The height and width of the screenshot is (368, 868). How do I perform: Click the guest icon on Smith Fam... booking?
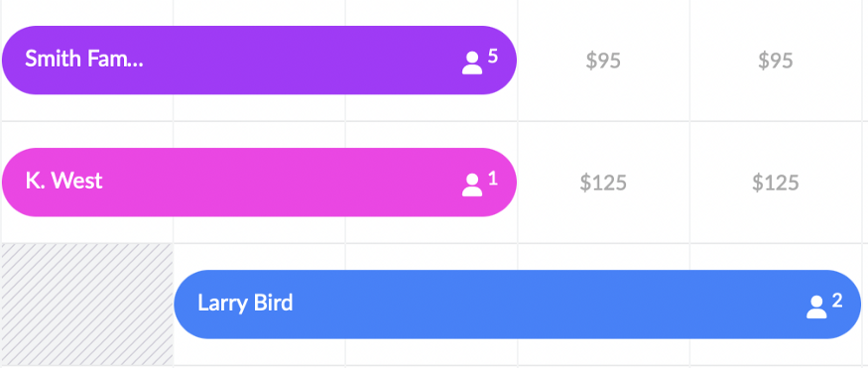pyautogui.click(x=471, y=63)
